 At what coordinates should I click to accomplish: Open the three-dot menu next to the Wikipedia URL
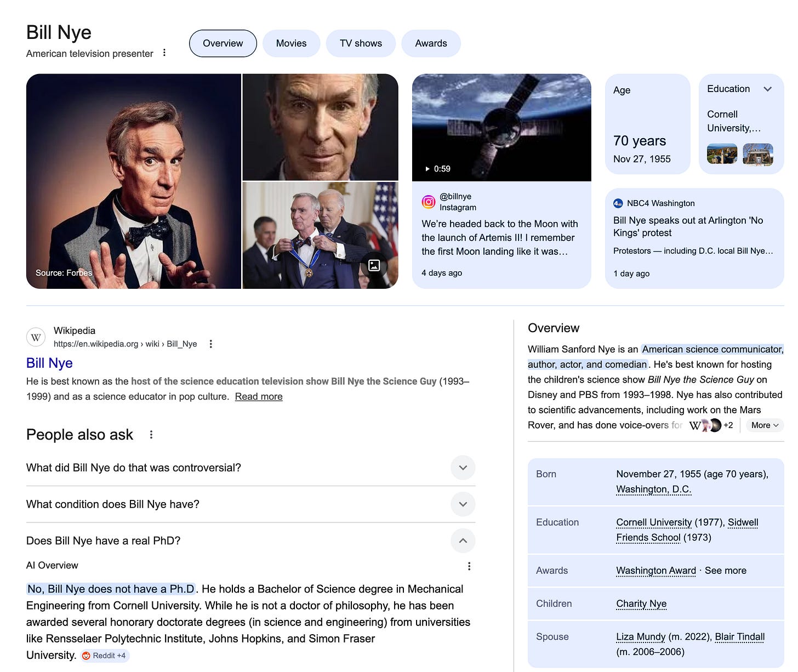click(x=211, y=344)
